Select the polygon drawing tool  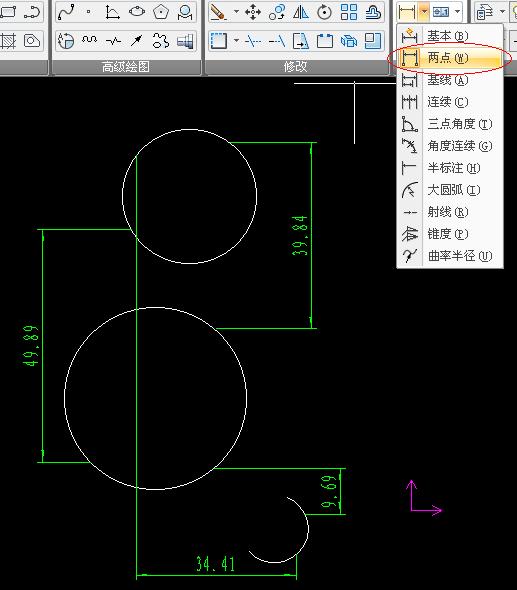[161, 12]
